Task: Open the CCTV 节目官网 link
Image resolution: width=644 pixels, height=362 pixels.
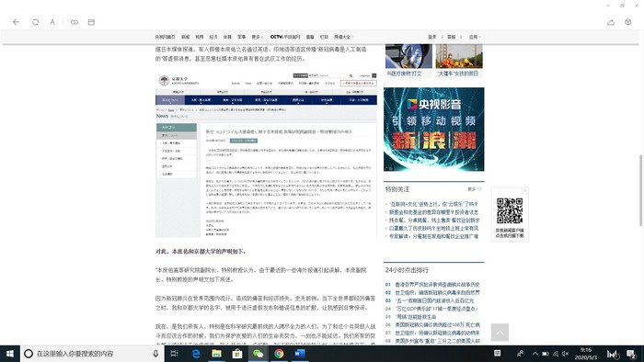Action: tap(285, 37)
